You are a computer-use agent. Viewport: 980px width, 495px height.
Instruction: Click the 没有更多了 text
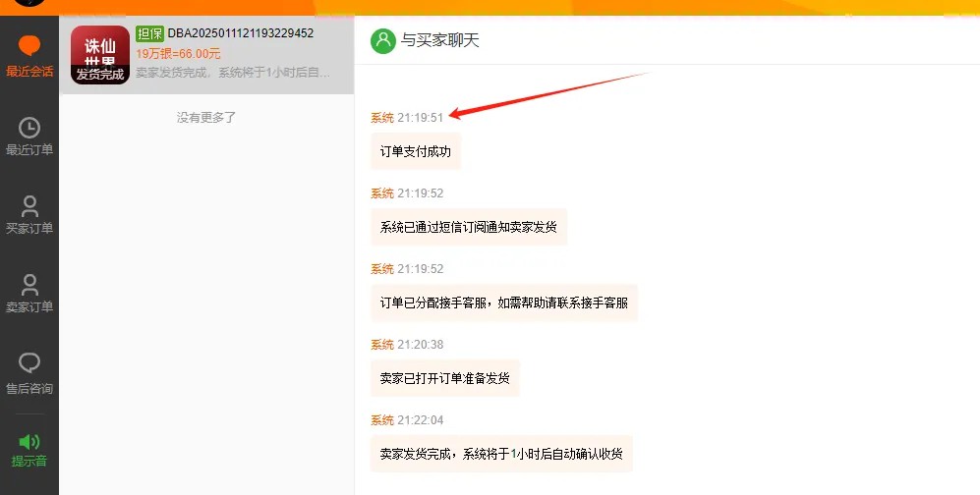tap(206, 117)
